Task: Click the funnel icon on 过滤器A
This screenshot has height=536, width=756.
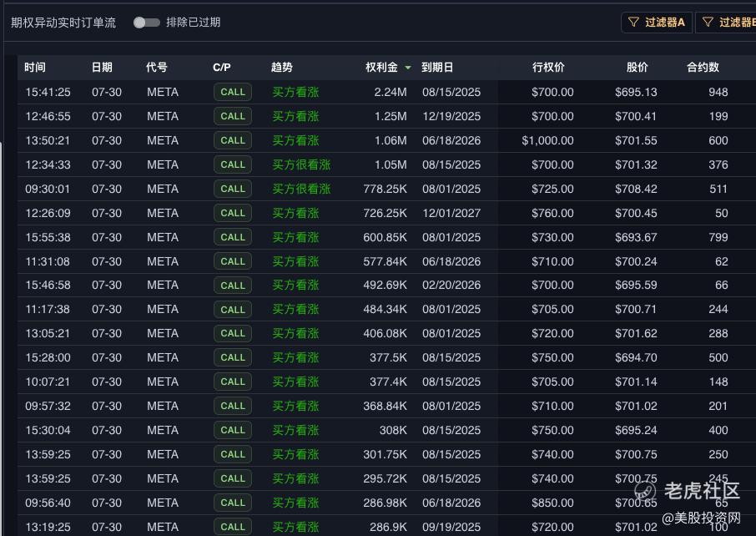Action: pyautogui.click(x=633, y=23)
